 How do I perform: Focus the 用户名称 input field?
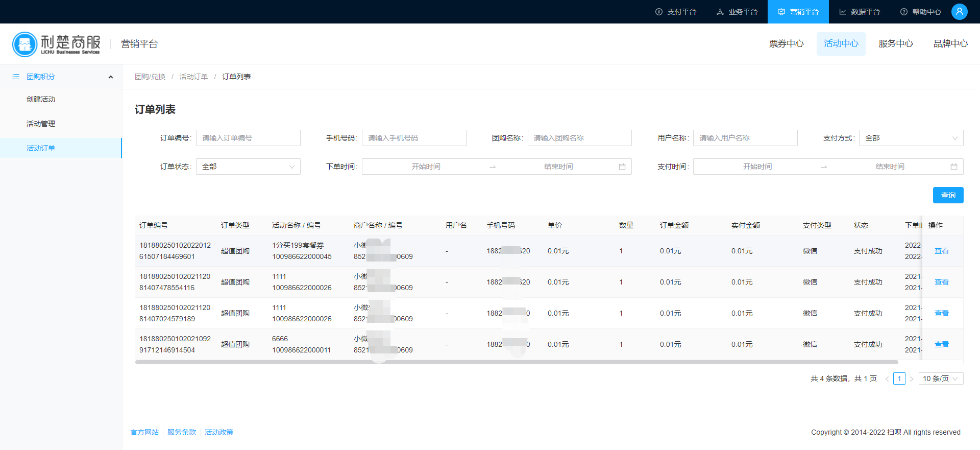click(x=745, y=138)
